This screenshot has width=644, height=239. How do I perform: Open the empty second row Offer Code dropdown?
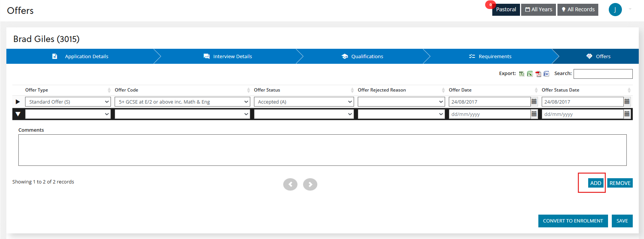[x=182, y=114]
